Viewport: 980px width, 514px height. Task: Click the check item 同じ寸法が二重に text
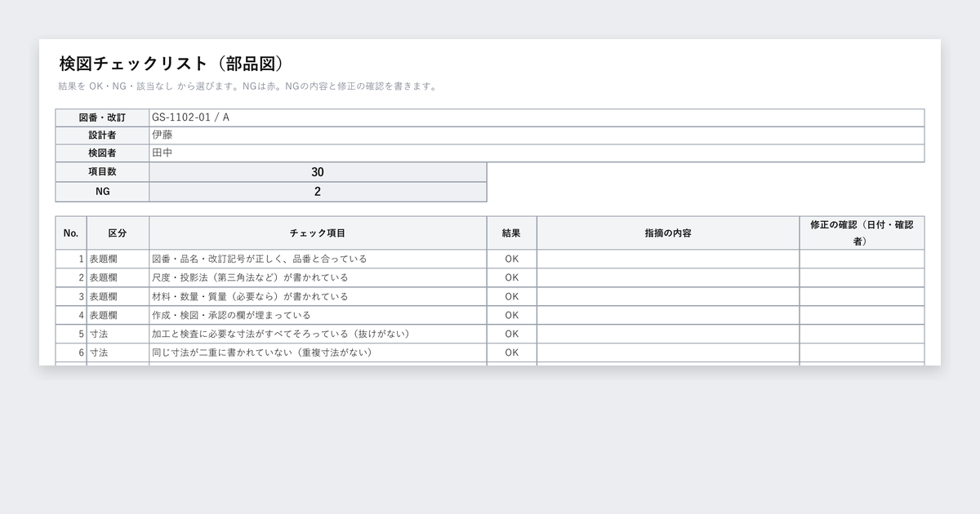tap(262, 352)
